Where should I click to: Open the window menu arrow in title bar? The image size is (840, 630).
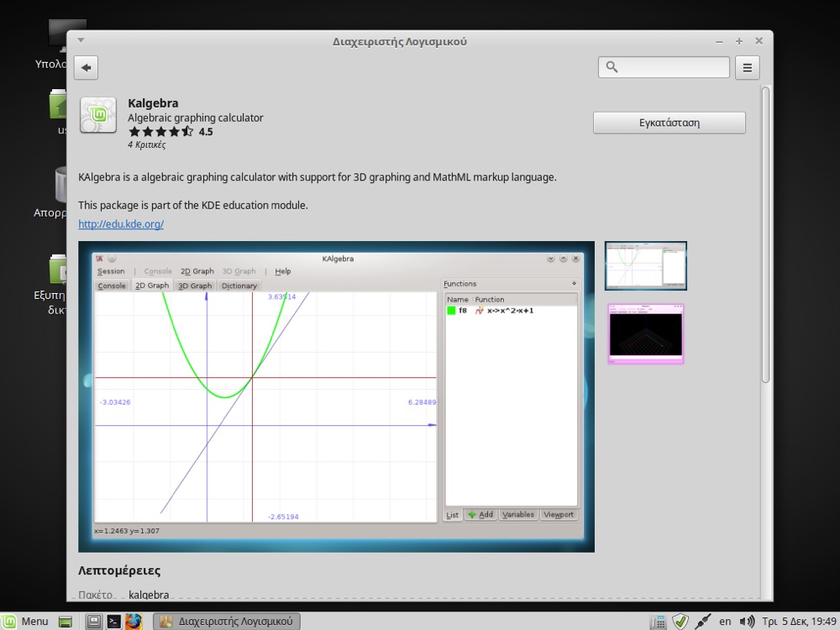[81, 40]
